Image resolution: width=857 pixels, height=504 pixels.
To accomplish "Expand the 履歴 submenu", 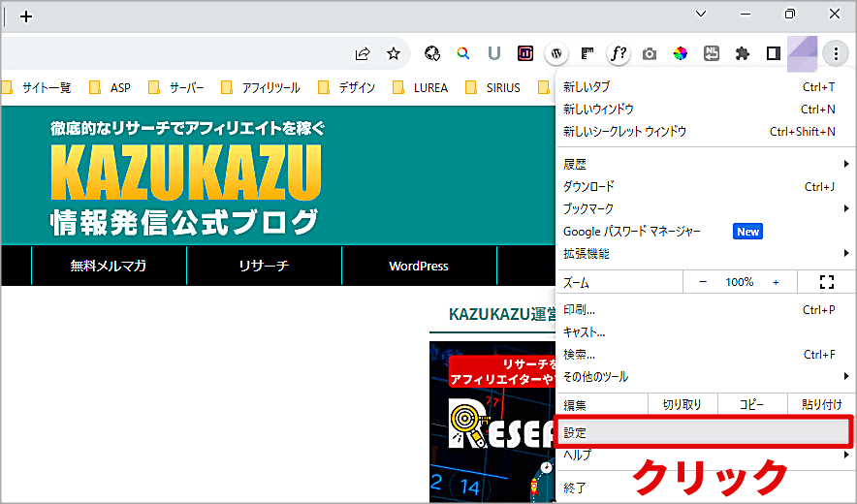I will click(x=706, y=164).
